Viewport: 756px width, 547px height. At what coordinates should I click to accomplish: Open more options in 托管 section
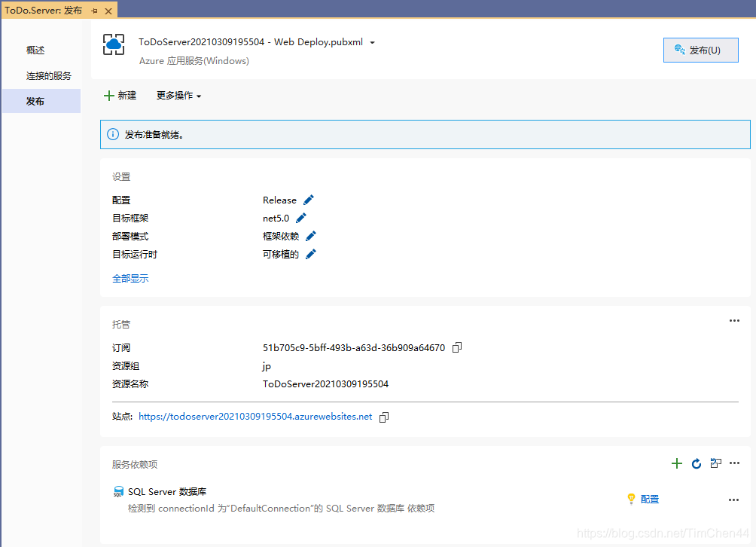(734, 321)
